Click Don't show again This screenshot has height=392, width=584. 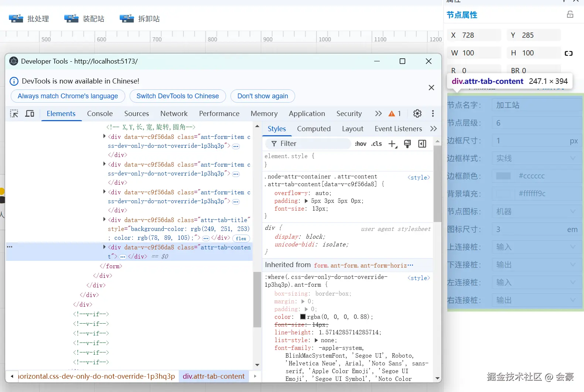263,96
